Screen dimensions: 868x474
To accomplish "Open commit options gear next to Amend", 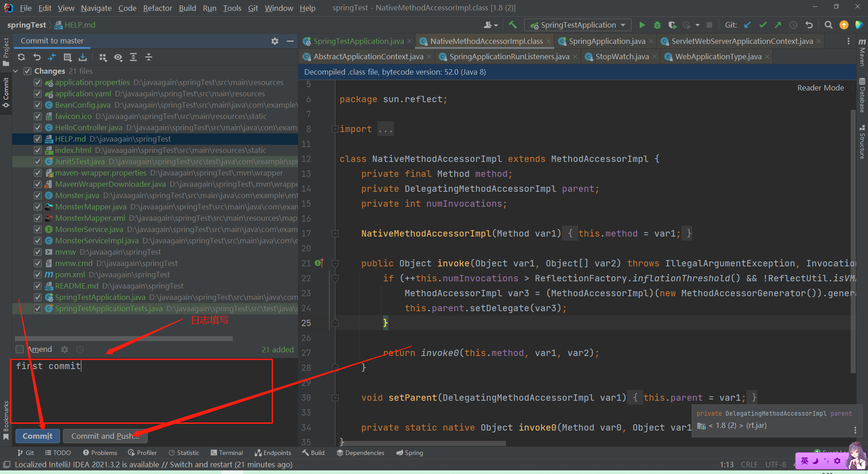I will 65,350.
